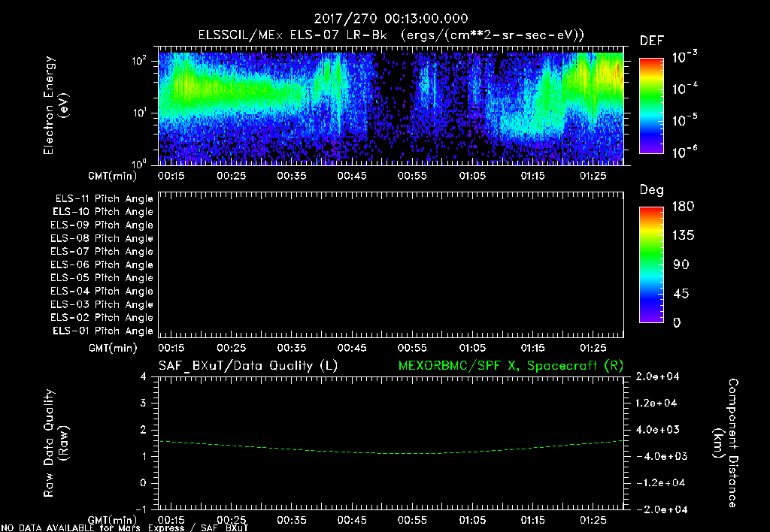Screen dimensions: 770x532
Task: Select ELS-06 Pitch Angle row label
Action: point(102,265)
